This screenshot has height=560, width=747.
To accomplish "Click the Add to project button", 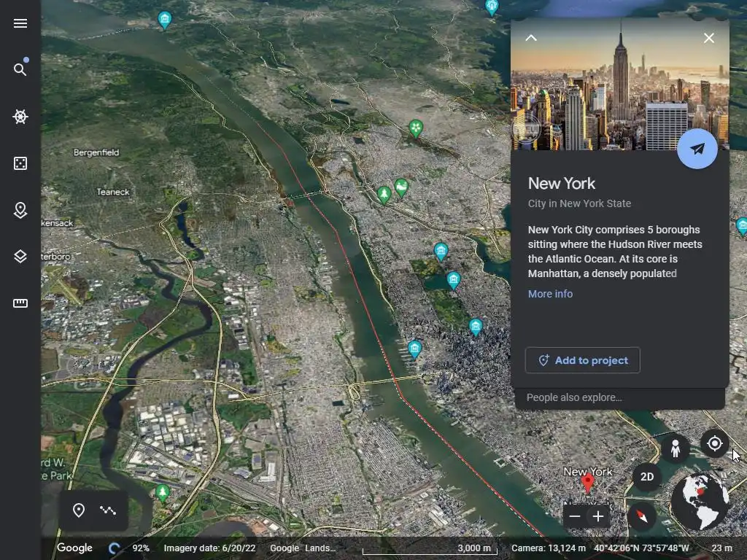I will 582,360.
